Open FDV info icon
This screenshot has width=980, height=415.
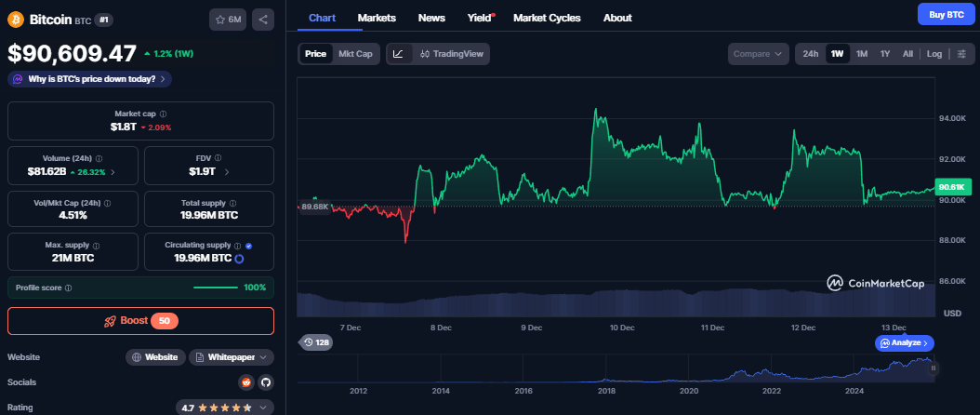[218, 158]
